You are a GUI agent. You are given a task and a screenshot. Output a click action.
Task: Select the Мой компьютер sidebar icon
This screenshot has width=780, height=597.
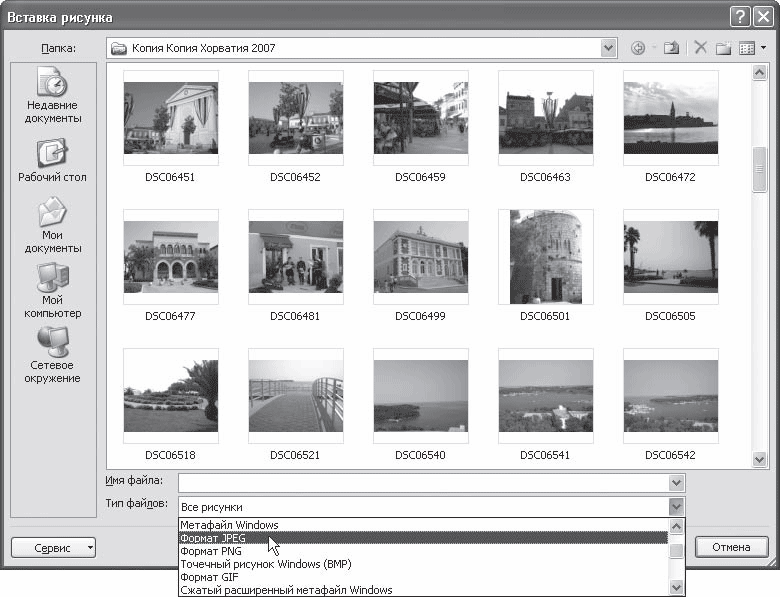tap(53, 291)
